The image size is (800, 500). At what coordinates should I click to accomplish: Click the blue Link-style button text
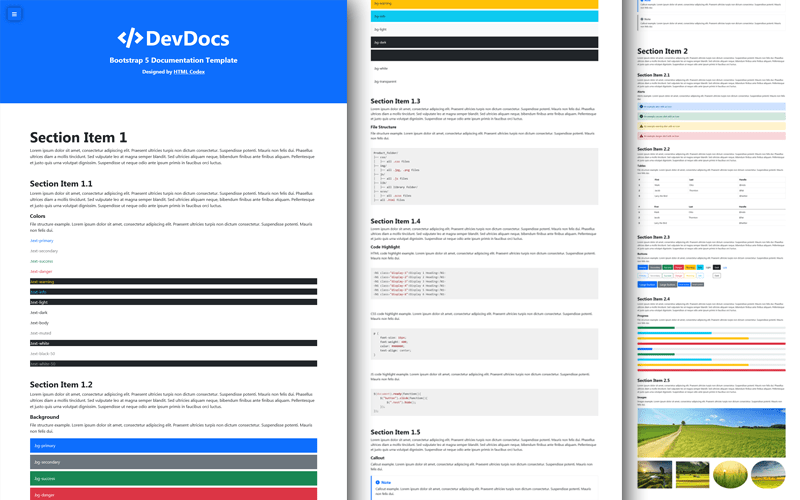tap(725, 267)
